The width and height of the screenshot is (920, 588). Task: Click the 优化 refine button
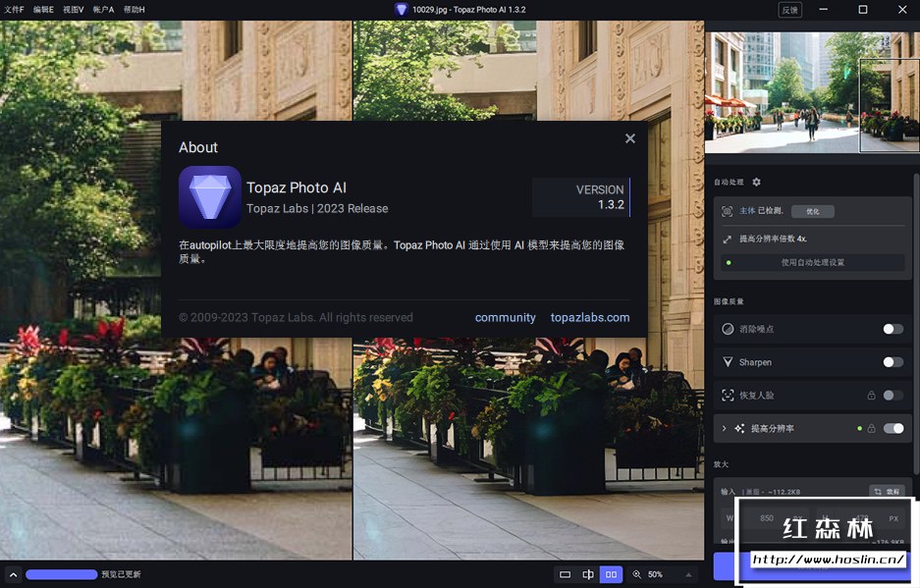pos(813,211)
